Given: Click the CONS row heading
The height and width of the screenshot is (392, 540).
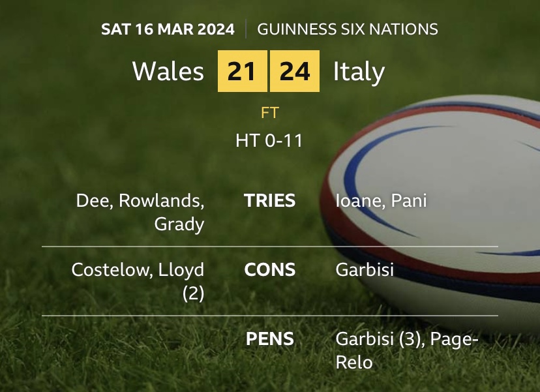Looking at the screenshot, I should coord(269,269).
